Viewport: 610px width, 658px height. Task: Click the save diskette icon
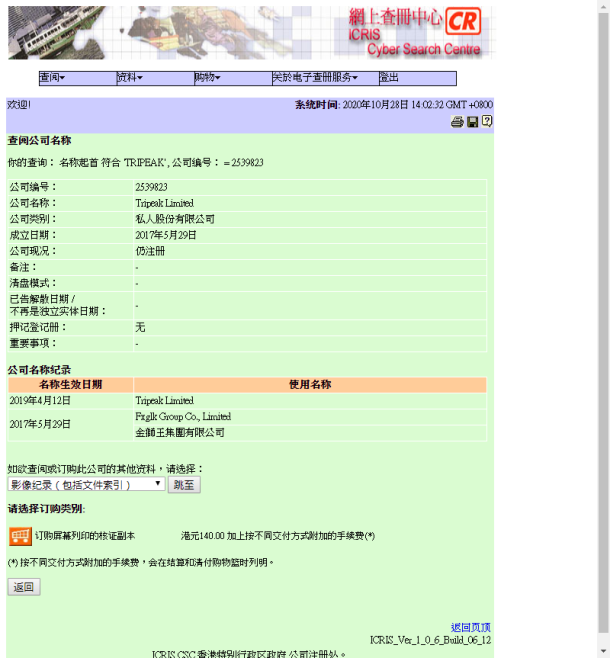coord(472,122)
